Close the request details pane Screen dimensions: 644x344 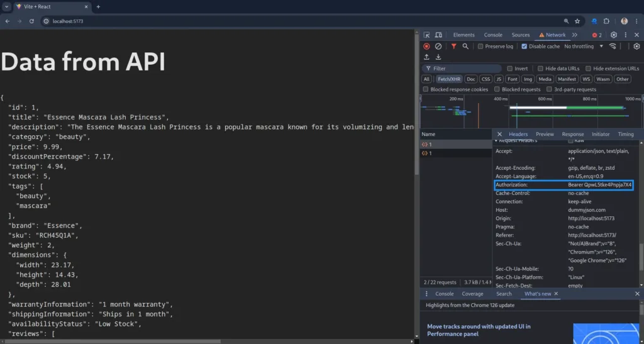click(499, 134)
